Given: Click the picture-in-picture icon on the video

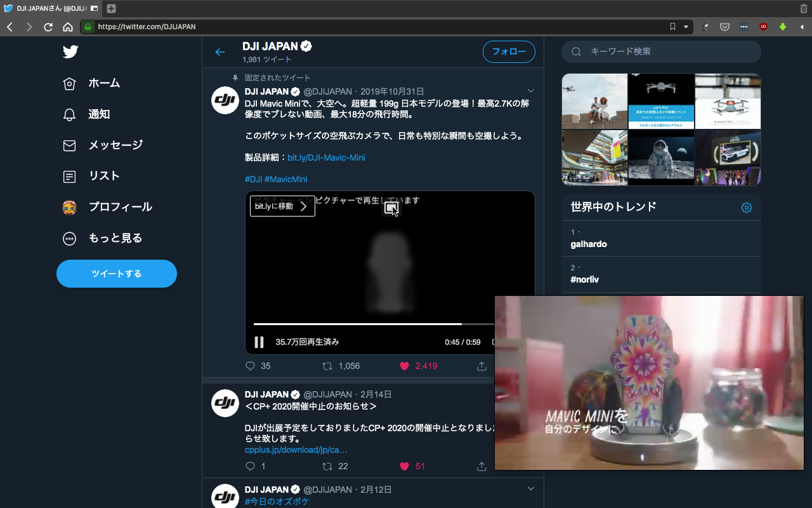Looking at the screenshot, I should (391, 208).
